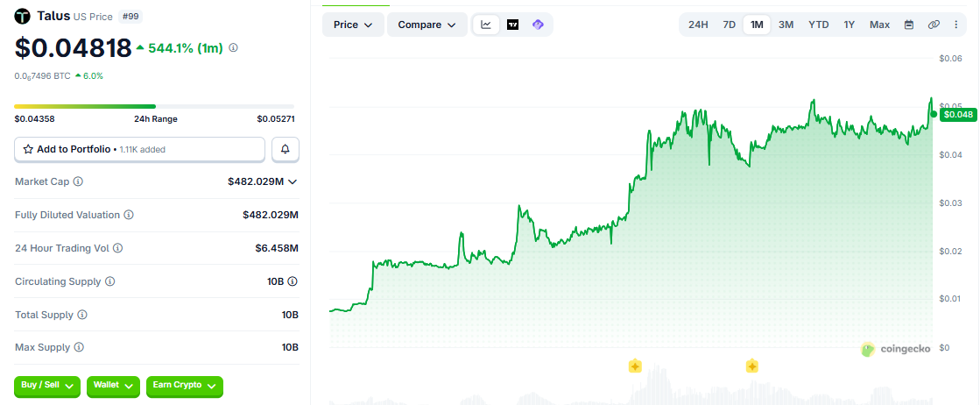Click the $0.06 y-axis label
This screenshot has height=405, width=980.
pyautogui.click(x=950, y=58)
